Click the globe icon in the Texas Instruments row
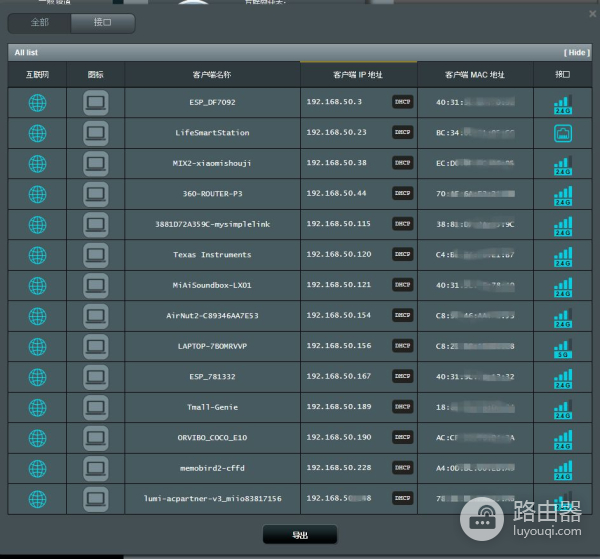Viewport: 600px width, 559px height. pyautogui.click(x=37, y=255)
